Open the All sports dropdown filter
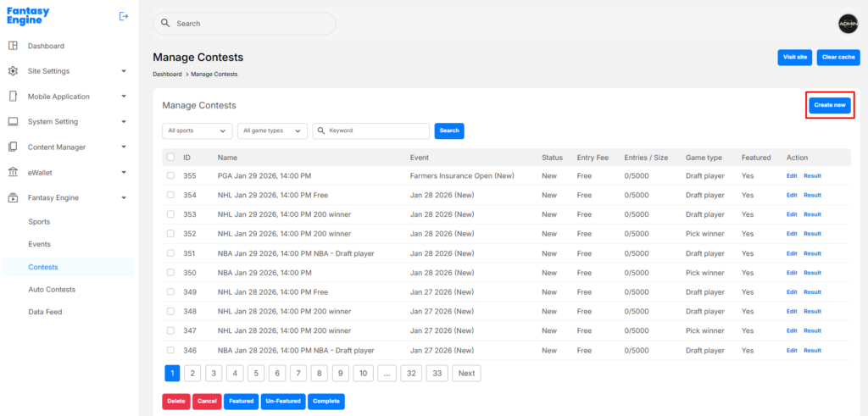The height and width of the screenshot is (416, 868). click(197, 130)
